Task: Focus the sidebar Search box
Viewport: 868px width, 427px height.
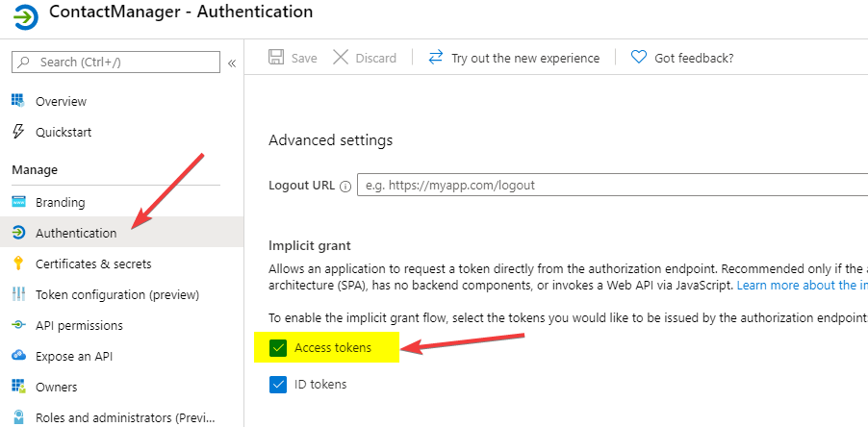Action: (x=115, y=62)
